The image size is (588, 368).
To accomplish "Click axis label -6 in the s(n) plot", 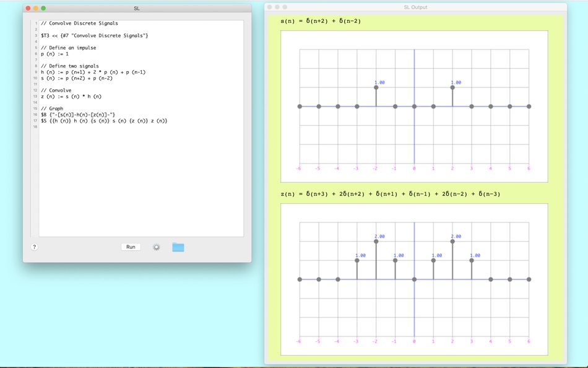I will pyautogui.click(x=298, y=169).
